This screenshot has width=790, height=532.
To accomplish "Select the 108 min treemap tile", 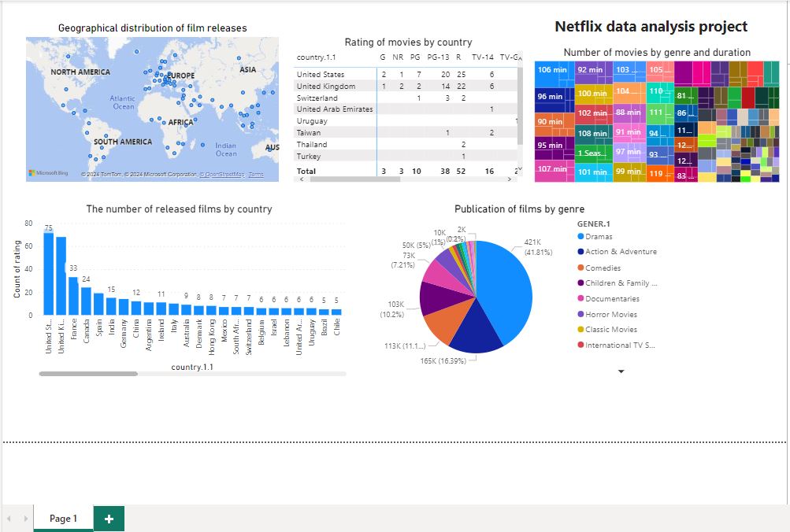I will (x=594, y=134).
